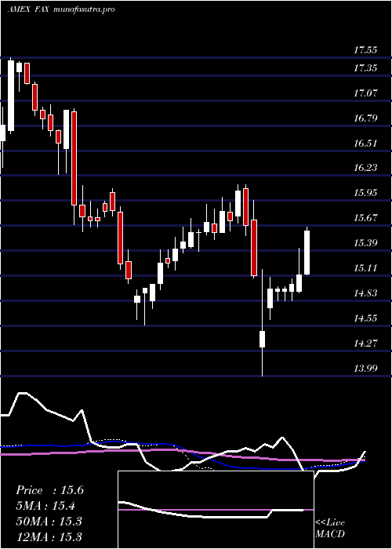This screenshot has width=392, height=549.
Task: Click the 15.95 price axis label
Action: (365, 193)
